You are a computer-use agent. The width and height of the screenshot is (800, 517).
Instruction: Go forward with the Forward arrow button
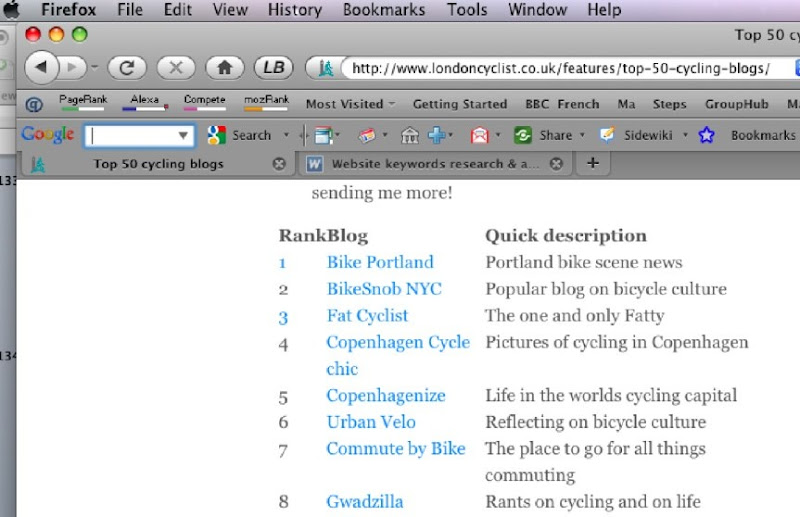pyautogui.click(x=72, y=67)
